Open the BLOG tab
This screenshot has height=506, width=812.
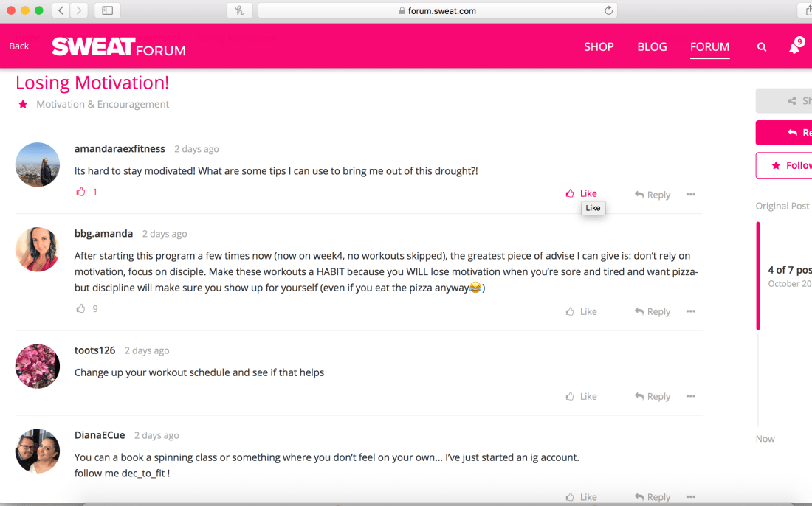pos(652,46)
